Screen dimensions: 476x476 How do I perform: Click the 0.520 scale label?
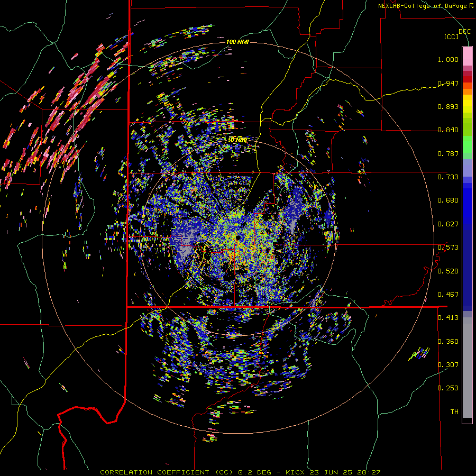coord(448,271)
